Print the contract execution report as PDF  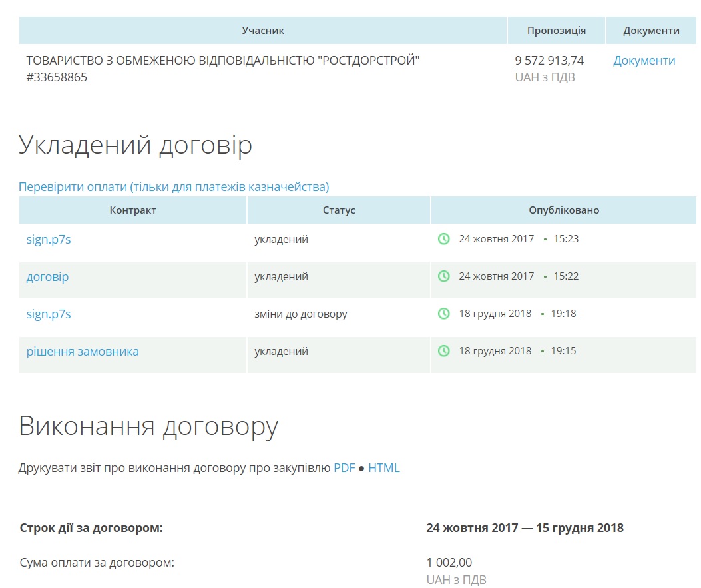(x=344, y=468)
